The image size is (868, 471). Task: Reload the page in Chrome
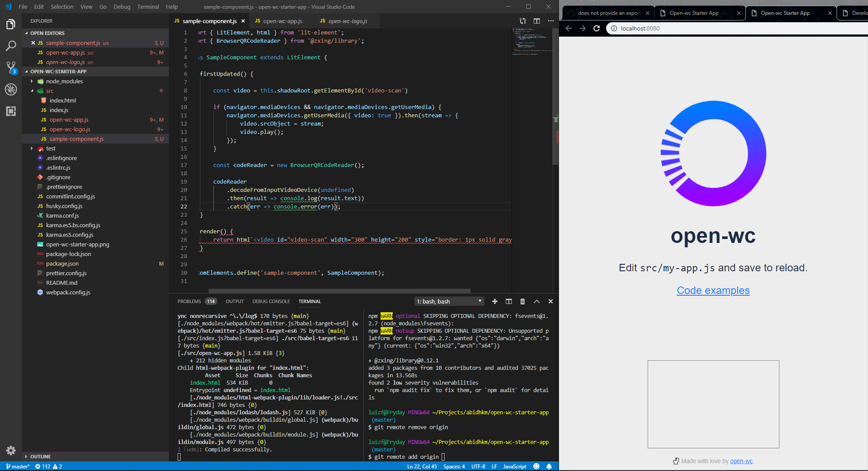597,28
